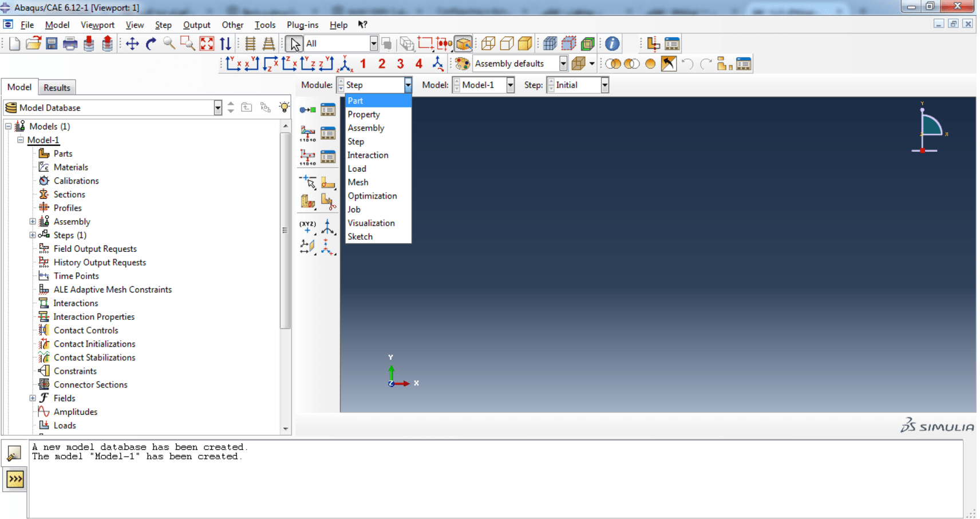Toggle the selection arrow tool
The width and height of the screenshot is (980, 519).
click(x=294, y=43)
